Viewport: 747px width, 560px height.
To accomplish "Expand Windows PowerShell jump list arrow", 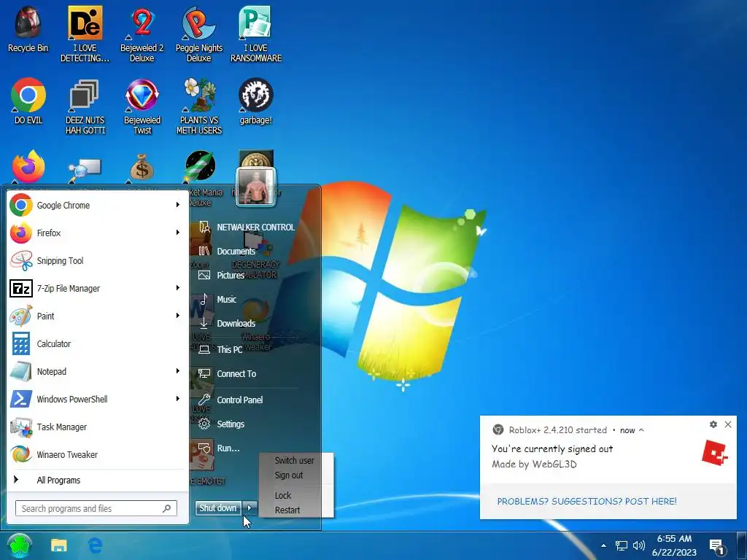I will pyautogui.click(x=177, y=398).
